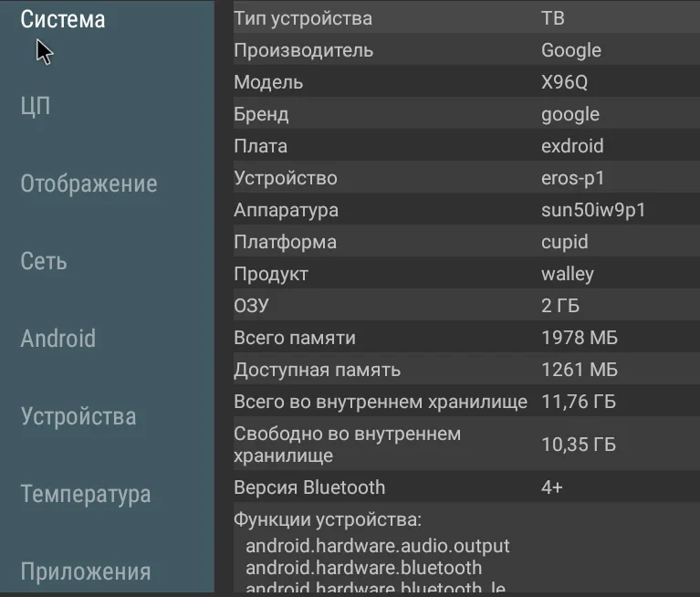Open the Устройства section
Image resolution: width=700 pixels, height=597 pixels.
click(x=78, y=416)
